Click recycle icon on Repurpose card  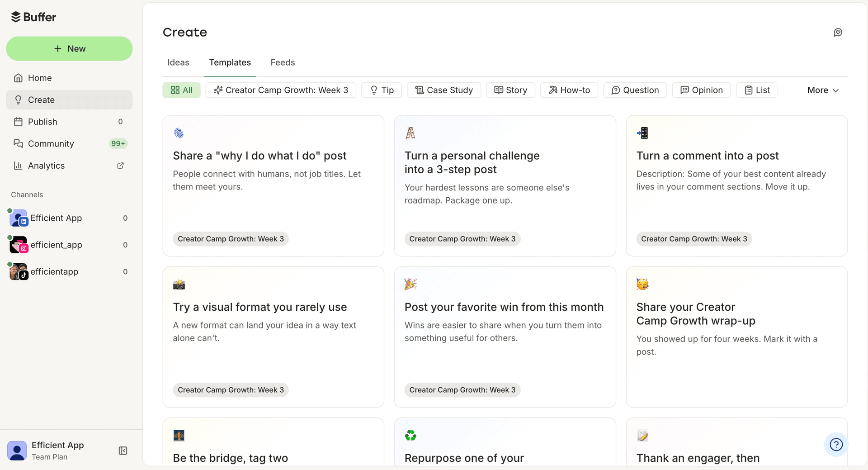coord(410,436)
